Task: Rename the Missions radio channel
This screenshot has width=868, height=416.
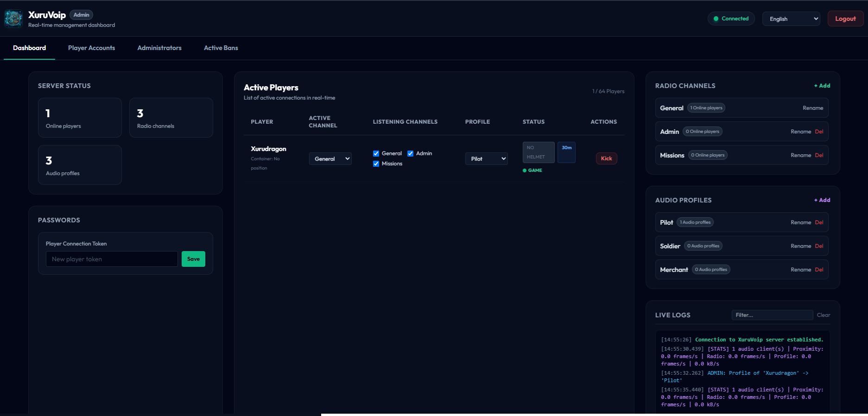Action: 801,155
